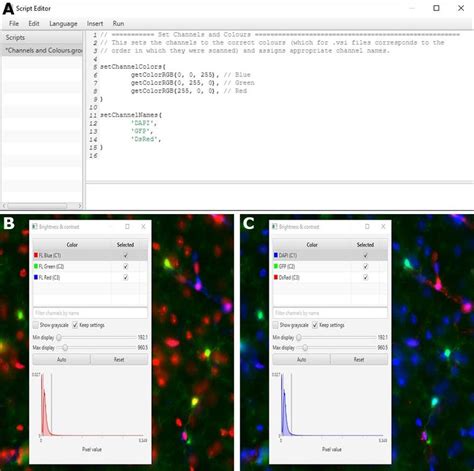The height and width of the screenshot is (471, 474).
Task: Open the Run menu
Action: 118,23
